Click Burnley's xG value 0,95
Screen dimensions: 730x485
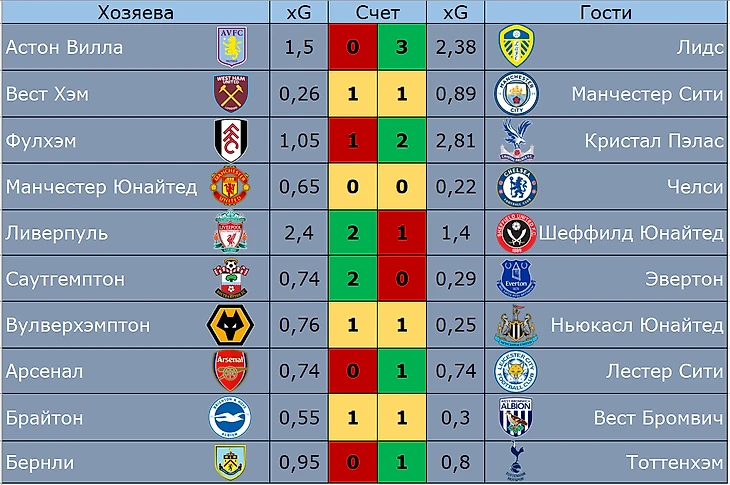[299, 462]
